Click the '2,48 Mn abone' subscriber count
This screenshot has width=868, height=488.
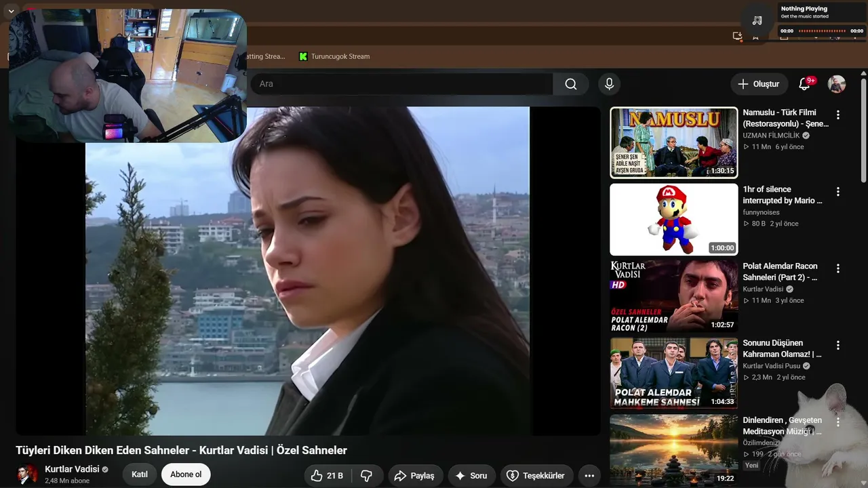(67, 481)
